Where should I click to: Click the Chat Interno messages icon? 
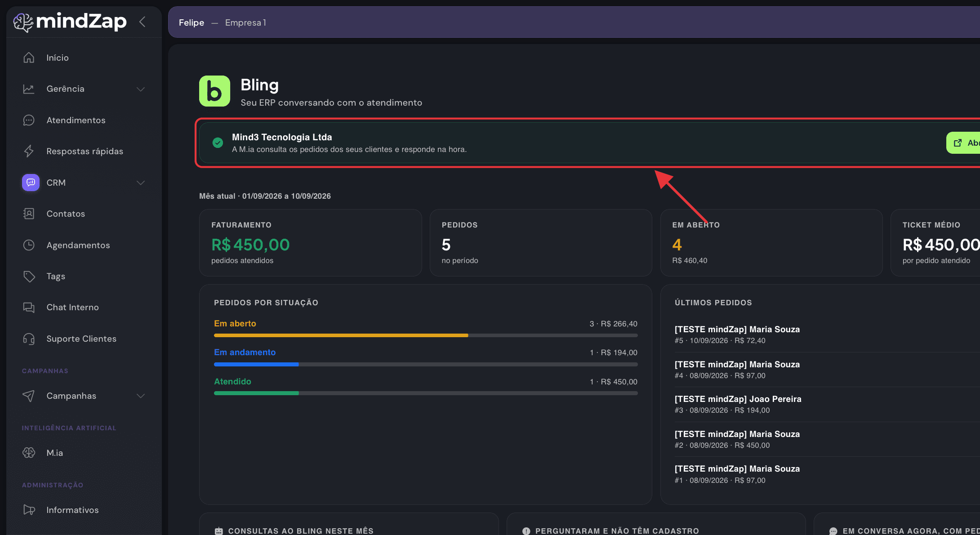click(x=29, y=308)
